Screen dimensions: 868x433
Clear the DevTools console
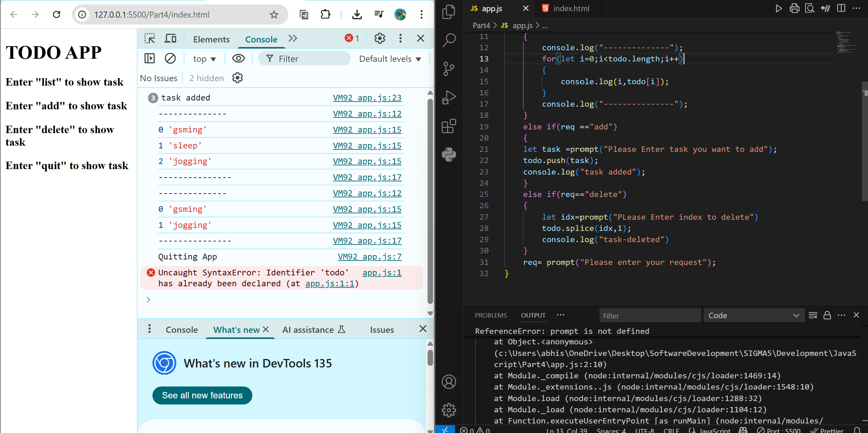(170, 59)
